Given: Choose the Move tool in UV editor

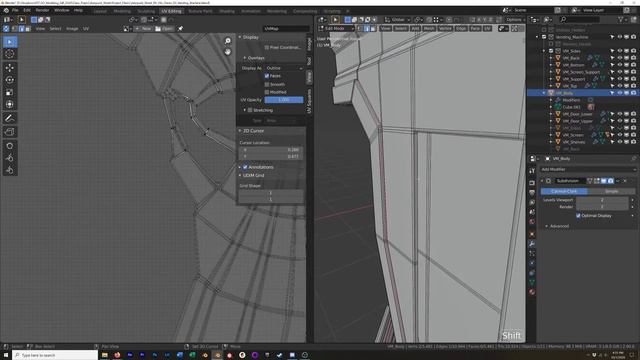Looking at the screenshot, I should coord(10,68).
